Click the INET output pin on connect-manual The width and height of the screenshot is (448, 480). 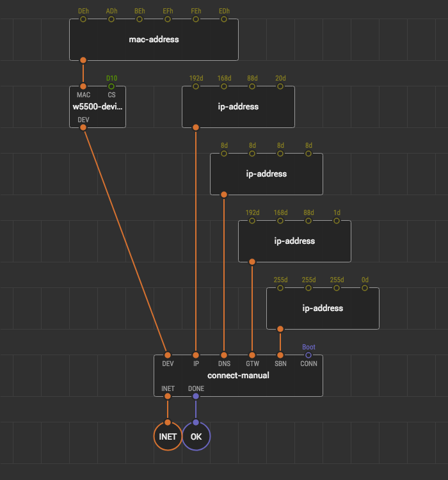tap(168, 396)
